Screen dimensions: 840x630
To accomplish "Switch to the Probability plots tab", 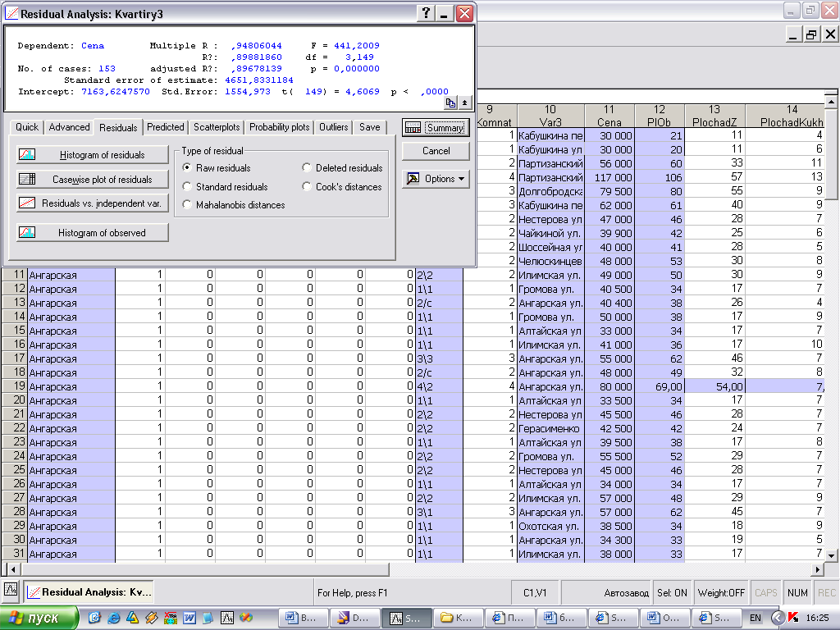I will [x=280, y=127].
